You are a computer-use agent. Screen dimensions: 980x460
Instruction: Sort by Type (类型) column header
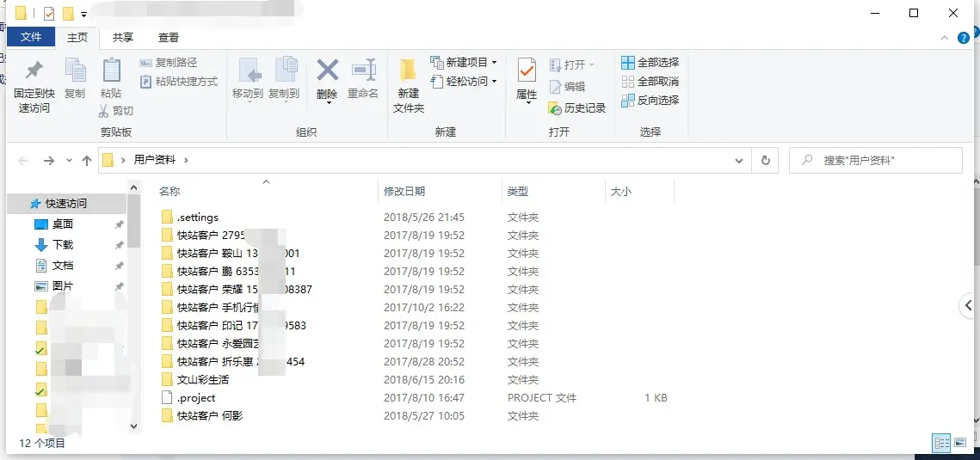(x=518, y=192)
